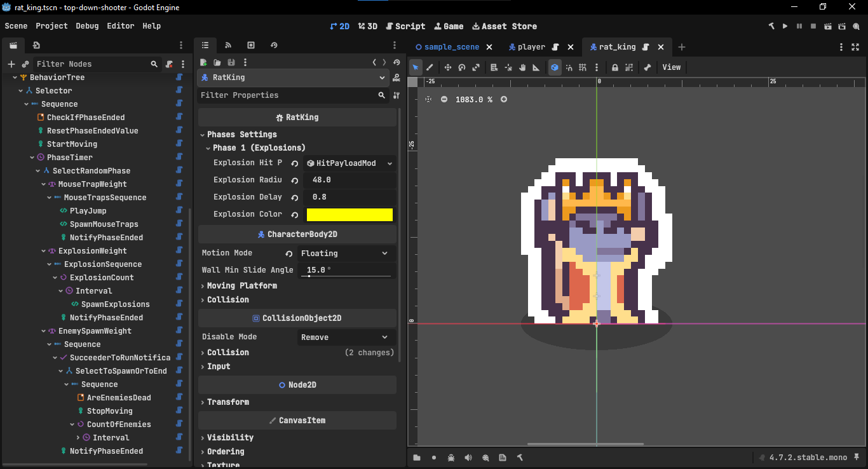Select the Move mode tool in canvas toolbar
This screenshot has width=868, height=469.
coord(448,67)
